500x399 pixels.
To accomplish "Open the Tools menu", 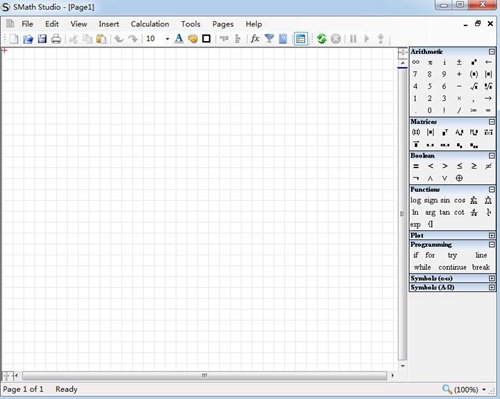I will click(x=191, y=24).
